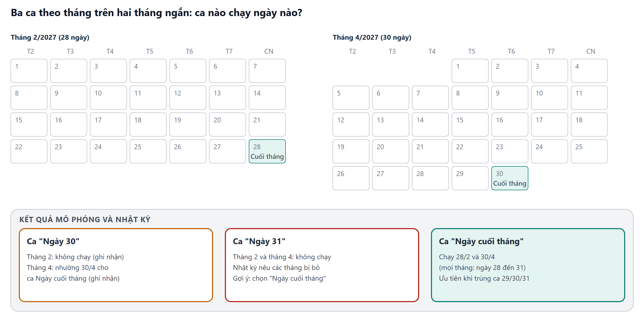Click the CN column header in April calendar
Screen dimensions: 644x322
[591, 51]
